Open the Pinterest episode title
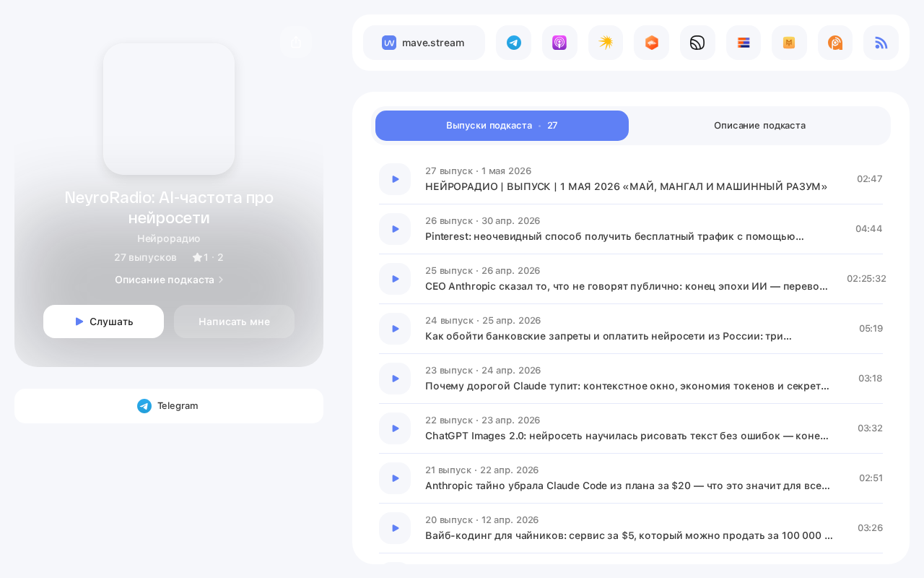The height and width of the screenshot is (578, 924). click(614, 236)
